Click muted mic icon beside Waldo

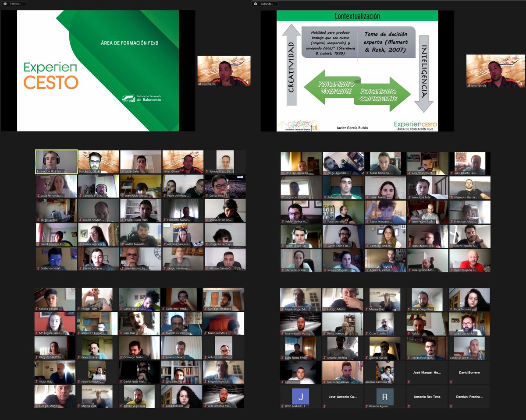click(409, 333)
